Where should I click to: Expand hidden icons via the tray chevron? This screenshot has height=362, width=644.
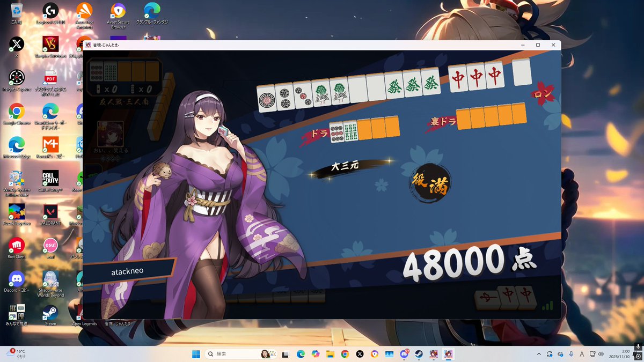coord(538,354)
